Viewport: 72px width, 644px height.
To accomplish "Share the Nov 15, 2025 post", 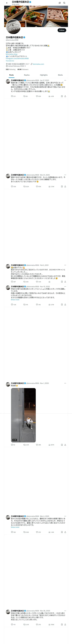I will point(65,305).
